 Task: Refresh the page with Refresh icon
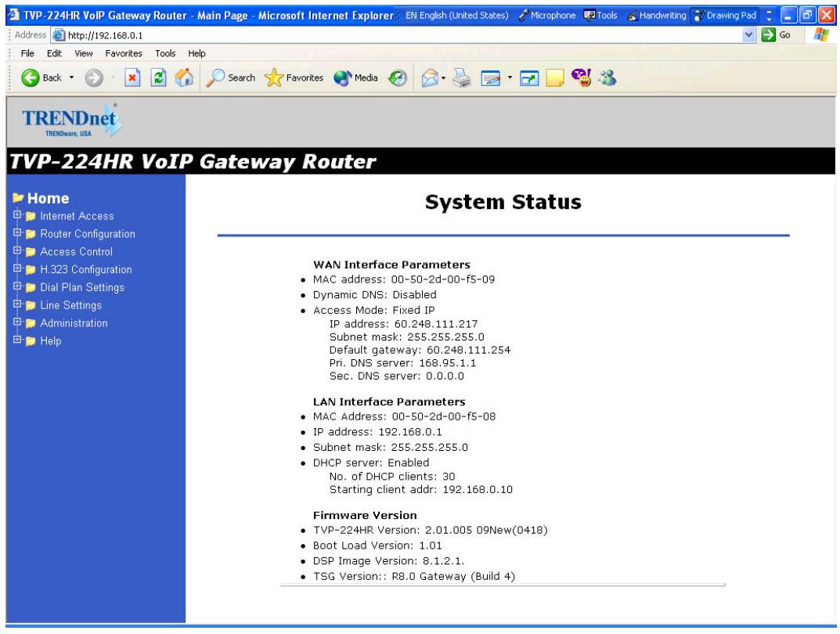pyautogui.click(x=159, y=78)
